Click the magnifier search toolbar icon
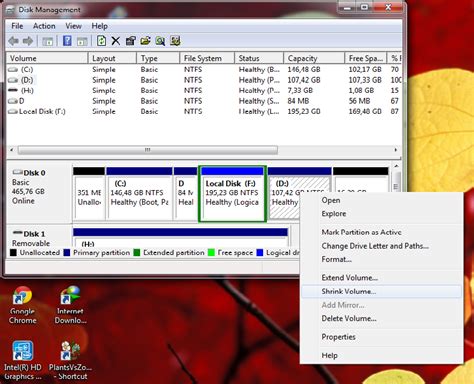The width and height of the screenshot is (474, 384). click(x=160, y=41)
